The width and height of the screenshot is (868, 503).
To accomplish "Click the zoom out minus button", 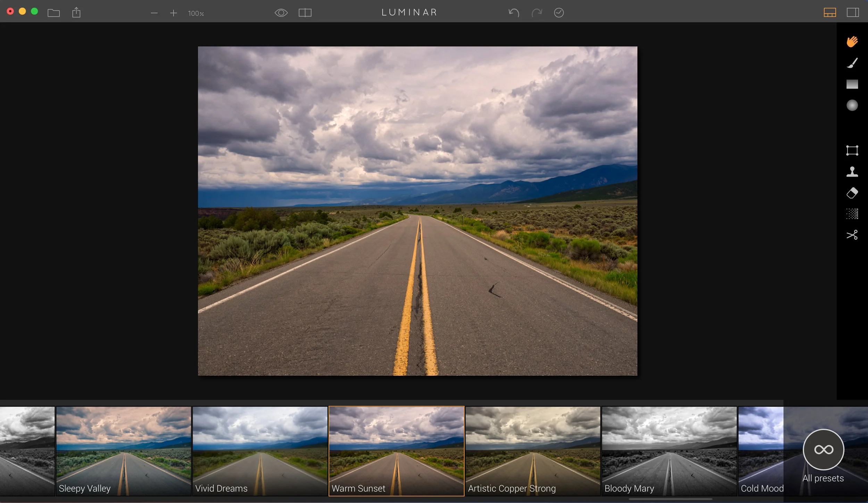I will point(154,13).
